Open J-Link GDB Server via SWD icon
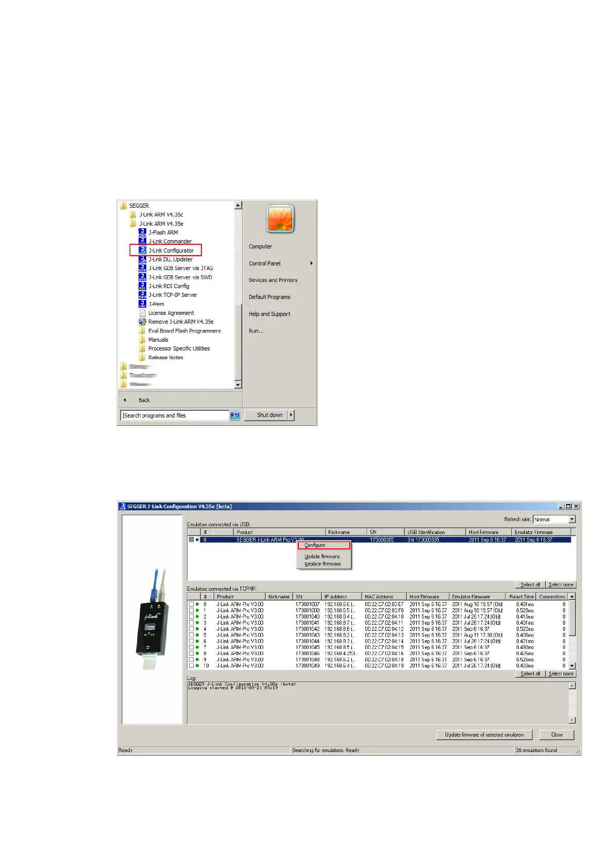Viewport: 613px width, 868px height. click(142, 277)
